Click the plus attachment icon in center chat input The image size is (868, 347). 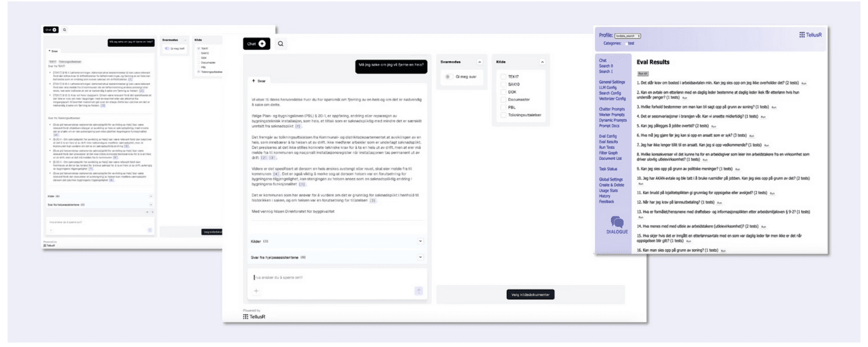point(256,291)
